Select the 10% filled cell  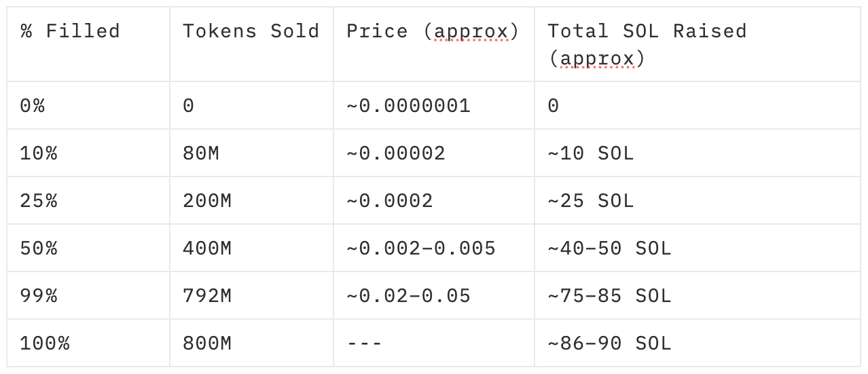(39, 153)
